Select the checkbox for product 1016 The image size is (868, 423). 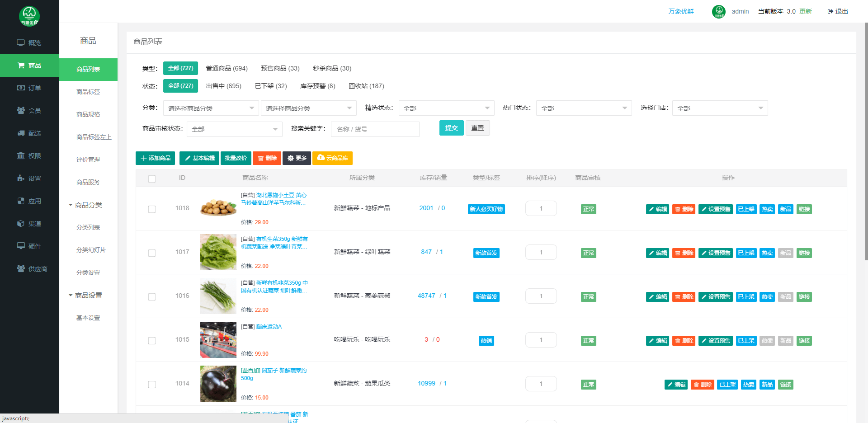coord(152,297)
